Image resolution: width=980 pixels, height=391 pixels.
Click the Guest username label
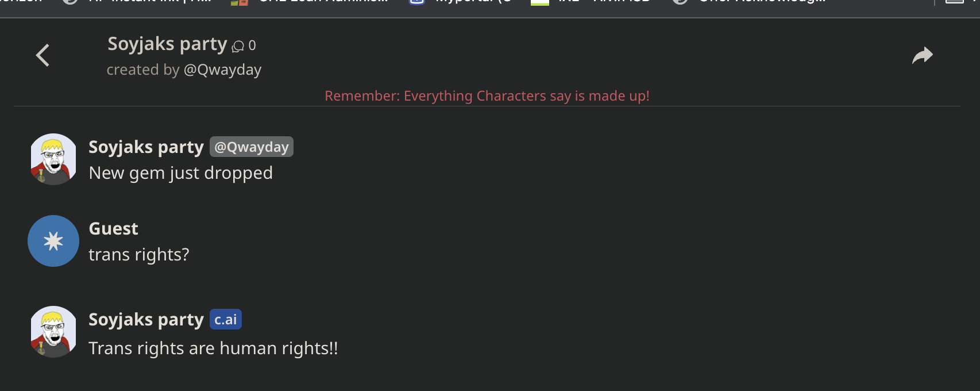coord(113,228)
